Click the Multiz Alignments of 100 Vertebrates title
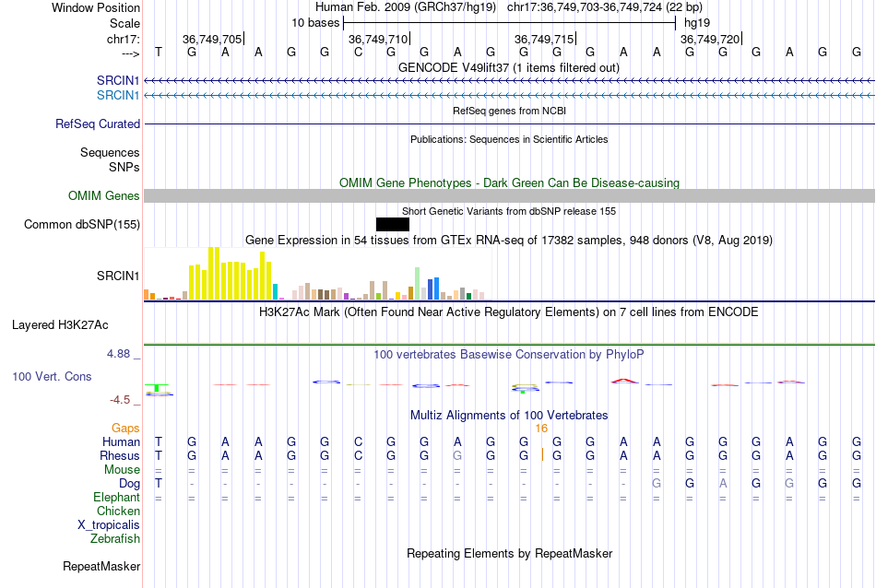The width and height of the screenshot is (876, 588). point(509,416)
